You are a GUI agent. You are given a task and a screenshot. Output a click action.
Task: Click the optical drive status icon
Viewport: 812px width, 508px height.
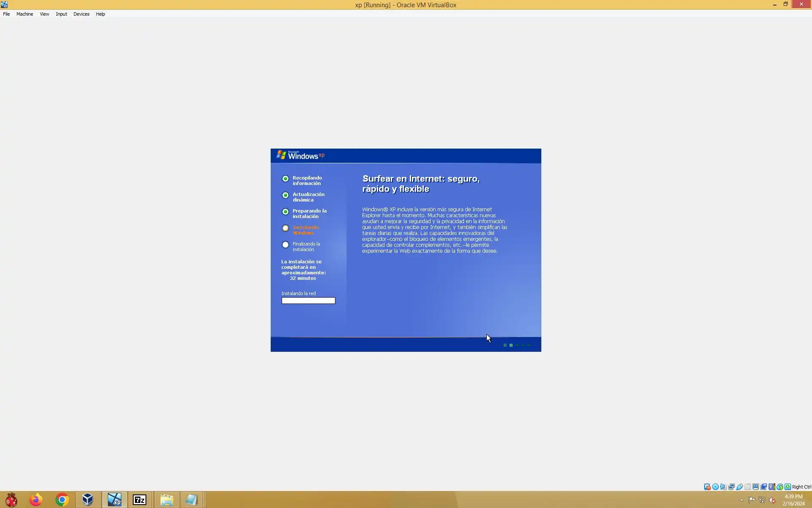click(x=715, y=487)
